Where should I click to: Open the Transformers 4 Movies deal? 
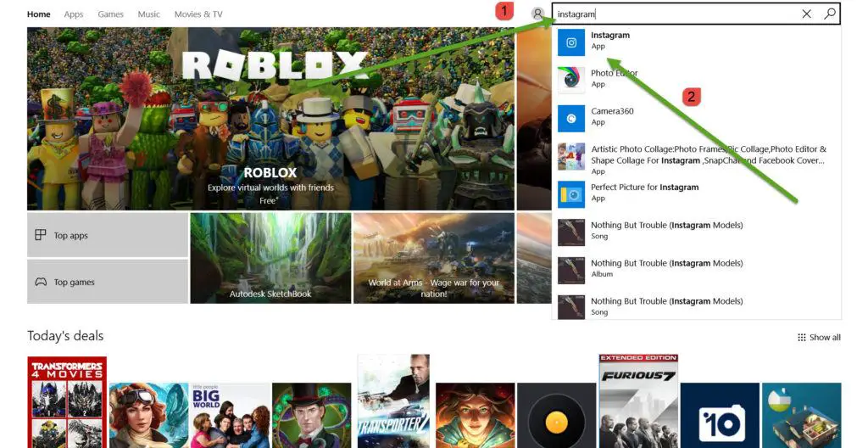(67, 402)
